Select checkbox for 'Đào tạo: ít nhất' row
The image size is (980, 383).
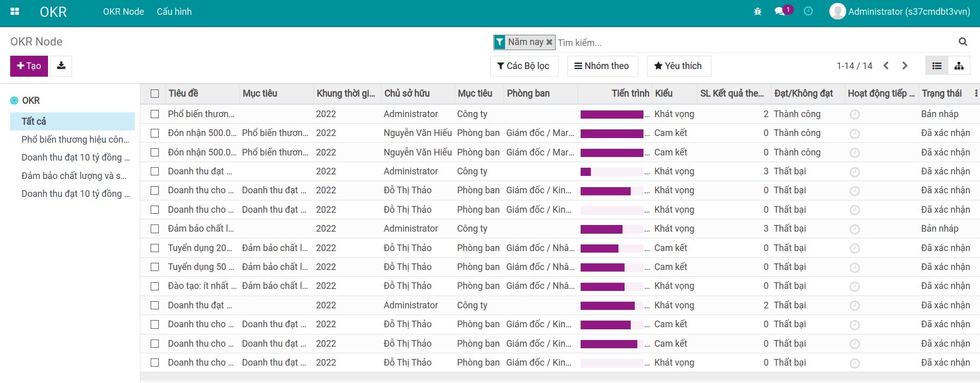[155, 286]
